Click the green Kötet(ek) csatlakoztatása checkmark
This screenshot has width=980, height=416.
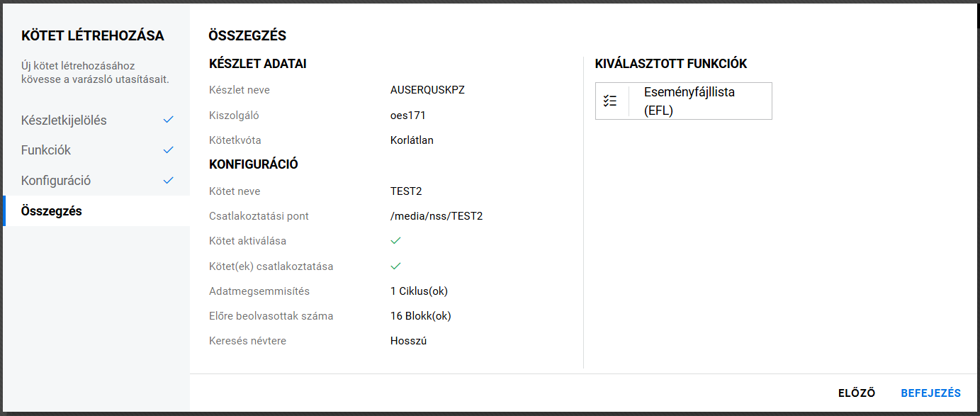[x=396, y=266]
